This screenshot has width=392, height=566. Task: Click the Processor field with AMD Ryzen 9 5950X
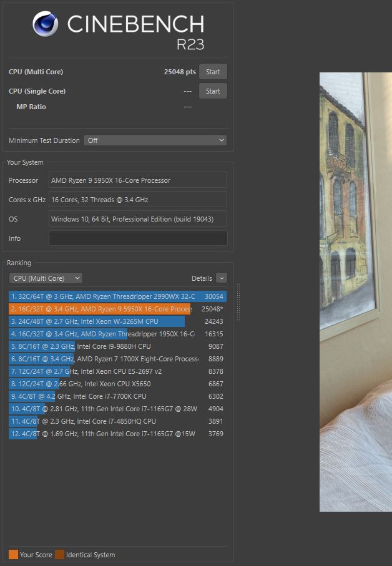pos(138,180)
